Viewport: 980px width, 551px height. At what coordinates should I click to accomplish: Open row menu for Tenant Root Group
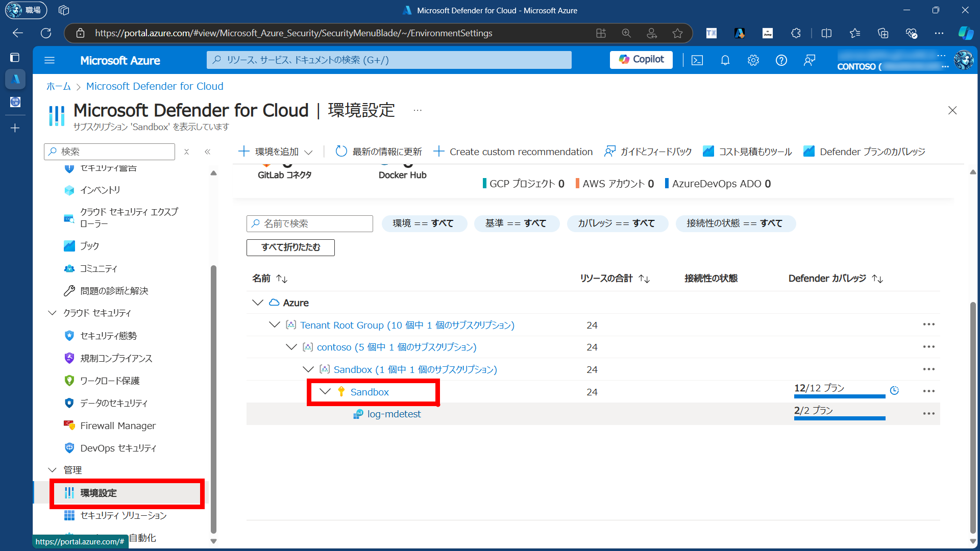pos(929,324)
